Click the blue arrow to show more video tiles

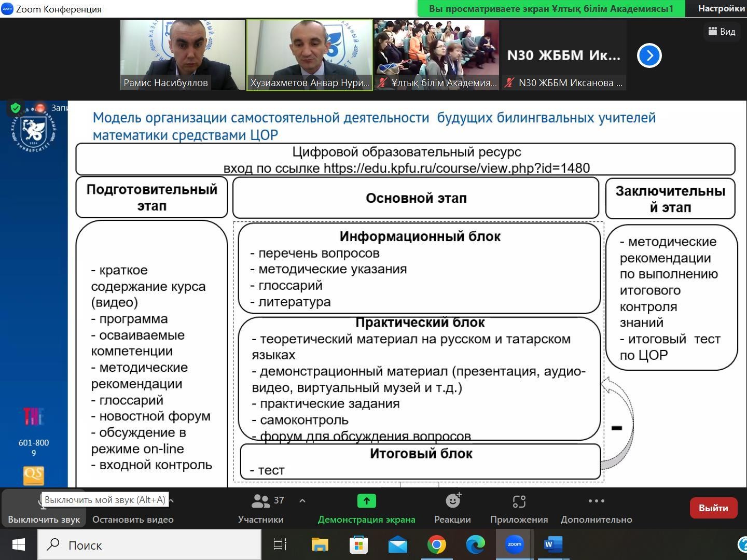[649, 55]
